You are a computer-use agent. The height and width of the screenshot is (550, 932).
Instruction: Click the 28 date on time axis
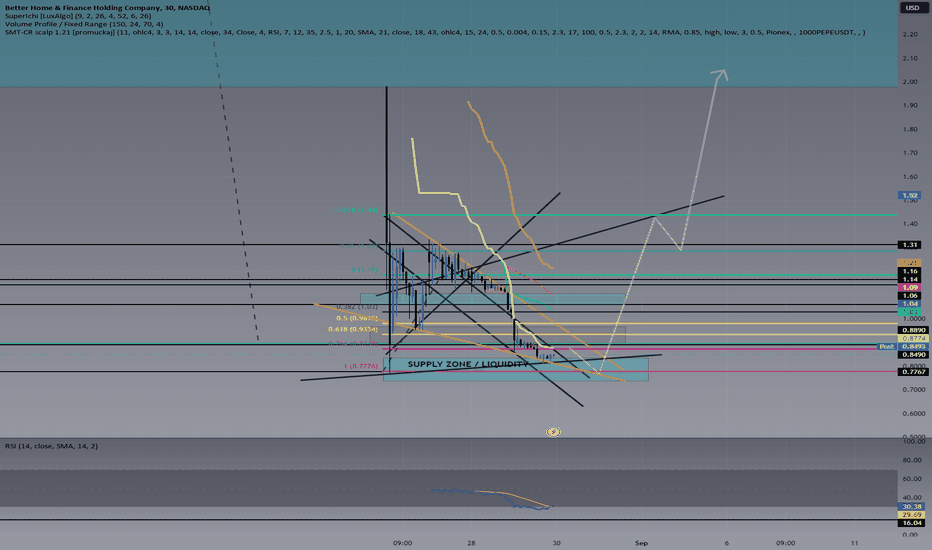coord(471,543)
